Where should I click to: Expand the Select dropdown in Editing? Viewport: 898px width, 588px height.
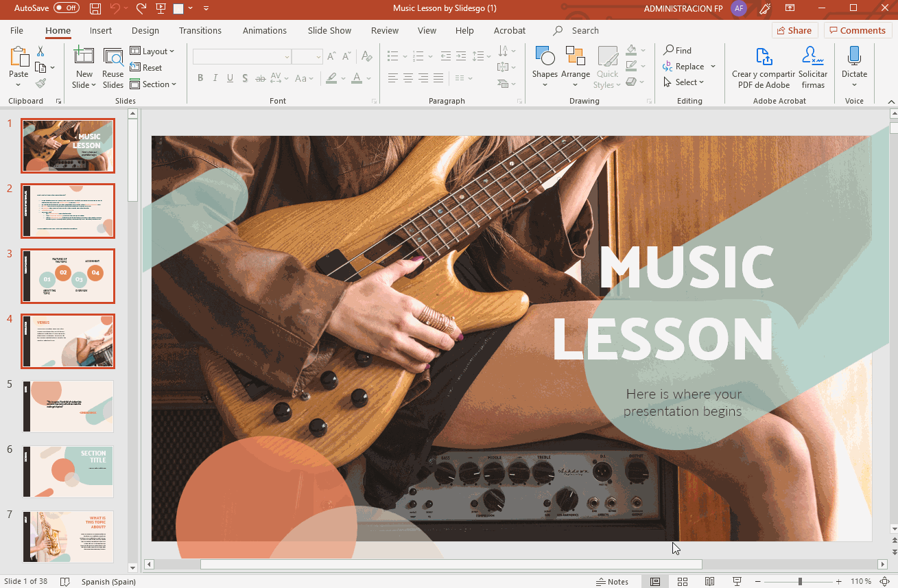(x=684, y=82)
